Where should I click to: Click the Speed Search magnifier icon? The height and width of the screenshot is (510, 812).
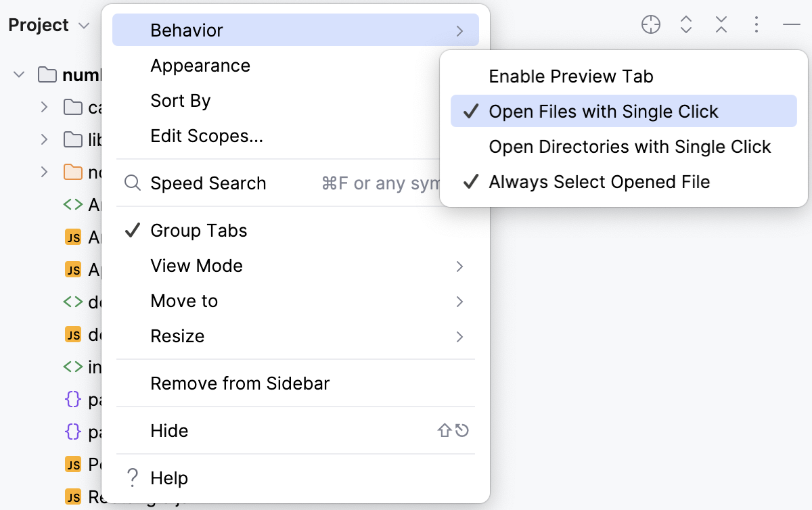click(x=132, y=183)
